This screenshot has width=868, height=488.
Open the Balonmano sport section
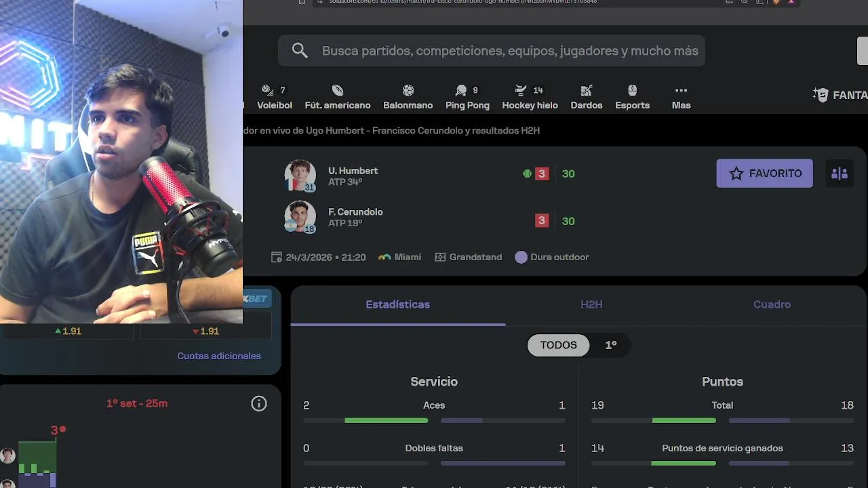[x=408, y=98]
